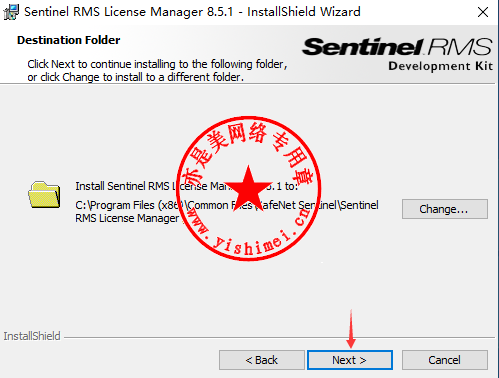This screenshot has width=499, height=378.
Task: Select the C:\Program Files (x86) install path text
Action: tap(227, 211)
